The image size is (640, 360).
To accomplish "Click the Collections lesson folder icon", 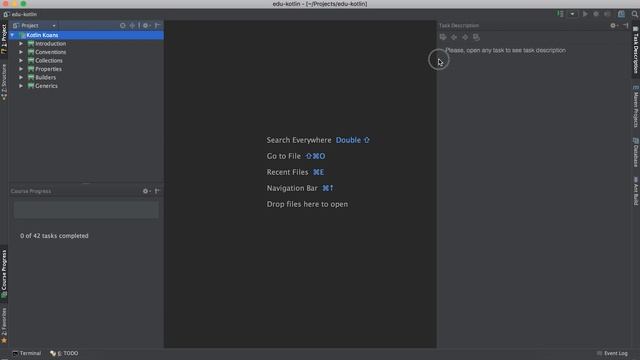I will (x=31, y=60).
